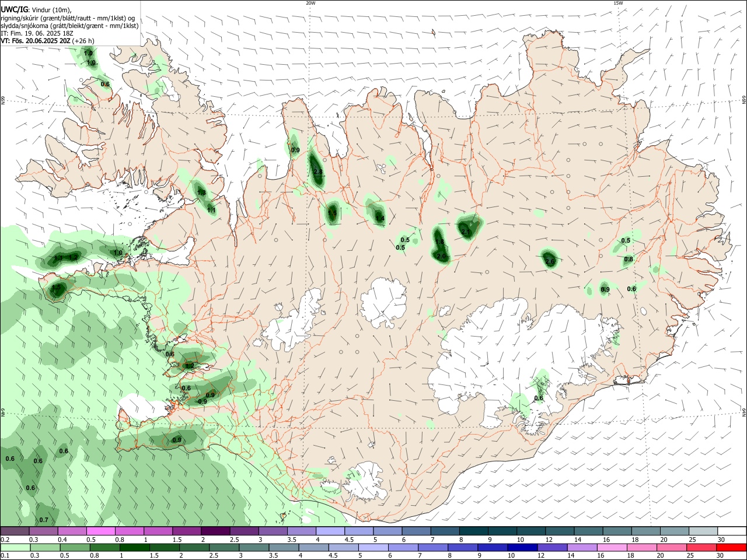The height and width of the screenshot is (560, 747).
Task: Select the dark teal 8 swatch, upper legend row
Action: pos(474,531)
